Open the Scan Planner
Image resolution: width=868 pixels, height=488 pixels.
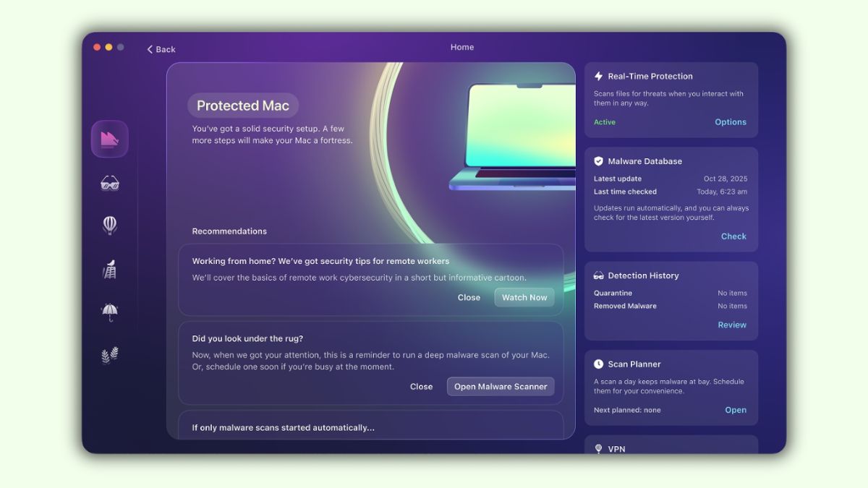736,410
